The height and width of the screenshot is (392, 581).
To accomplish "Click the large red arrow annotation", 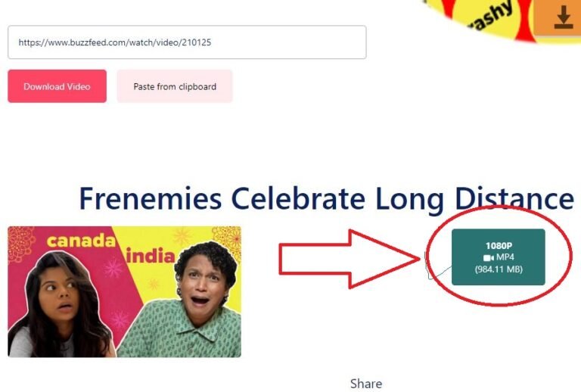I will pos(350,259).
